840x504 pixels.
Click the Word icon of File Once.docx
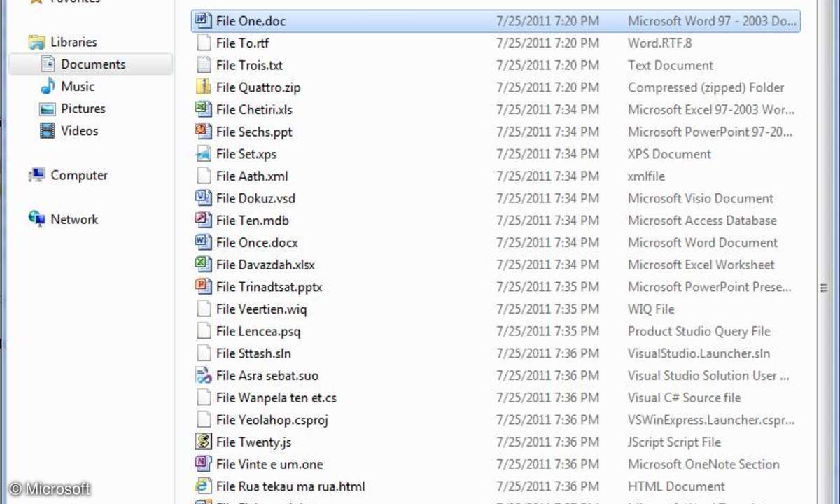(x=203, y=242)
